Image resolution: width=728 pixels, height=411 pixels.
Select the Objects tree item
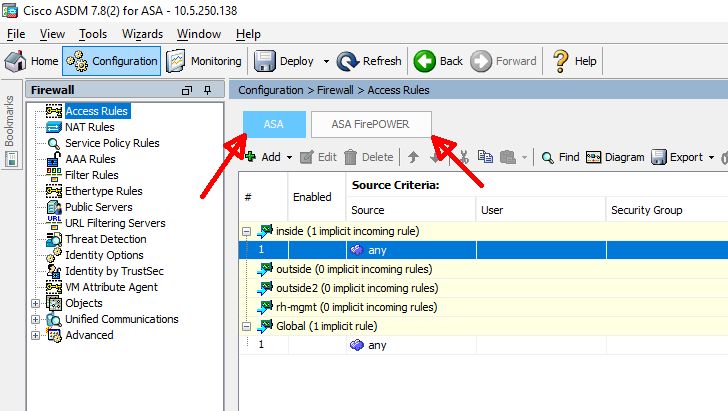[x=84, y=303]
